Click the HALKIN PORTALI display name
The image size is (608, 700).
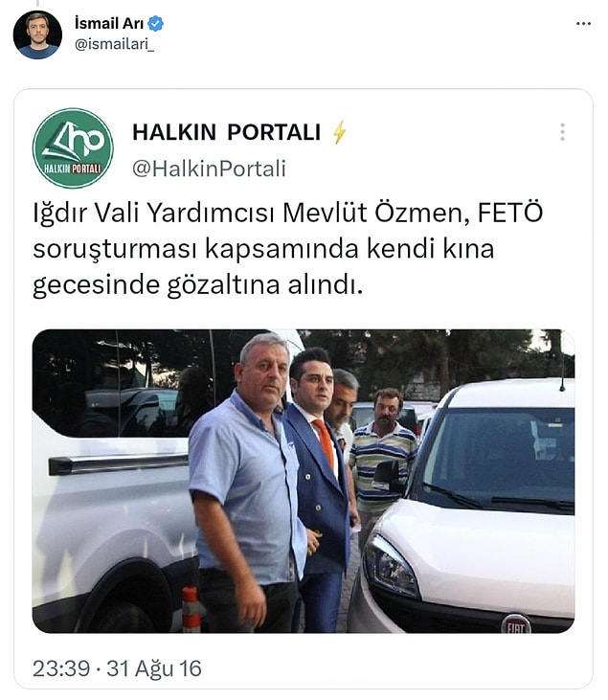[x=226, y=132]
